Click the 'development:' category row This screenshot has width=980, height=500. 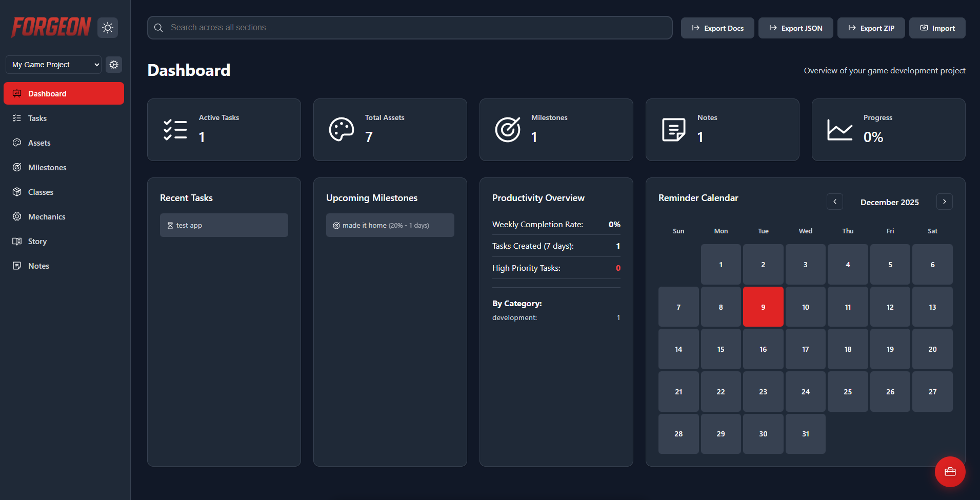click(x=556, y=317)
